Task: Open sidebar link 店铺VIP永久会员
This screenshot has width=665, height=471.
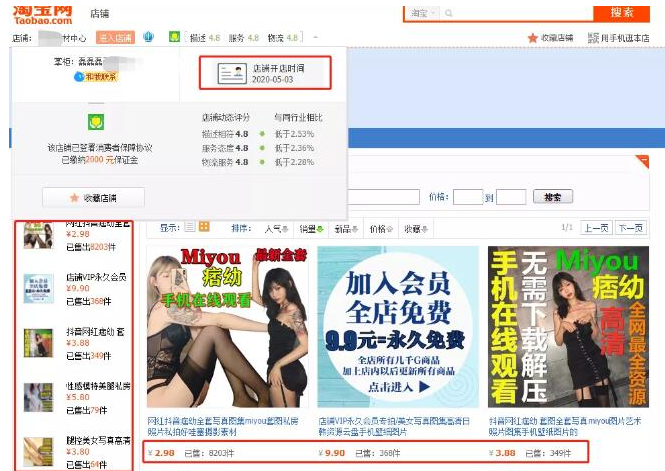Action: (x=96, y=277)
